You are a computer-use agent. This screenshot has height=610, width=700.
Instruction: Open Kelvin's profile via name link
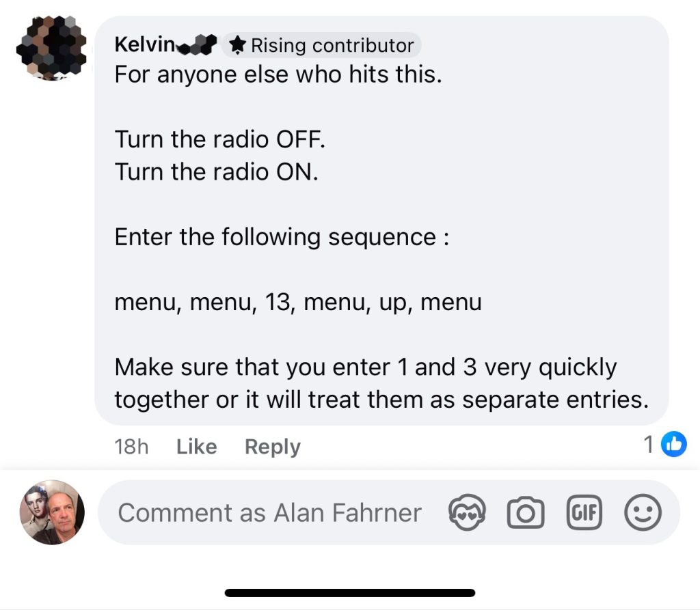144,45
